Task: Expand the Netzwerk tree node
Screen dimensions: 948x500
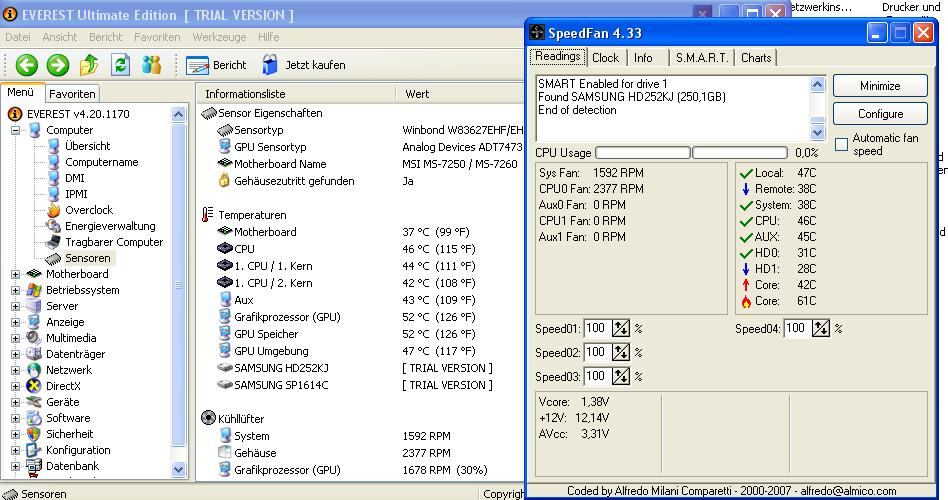Action: pyautogui.click(x=15, y=370)
